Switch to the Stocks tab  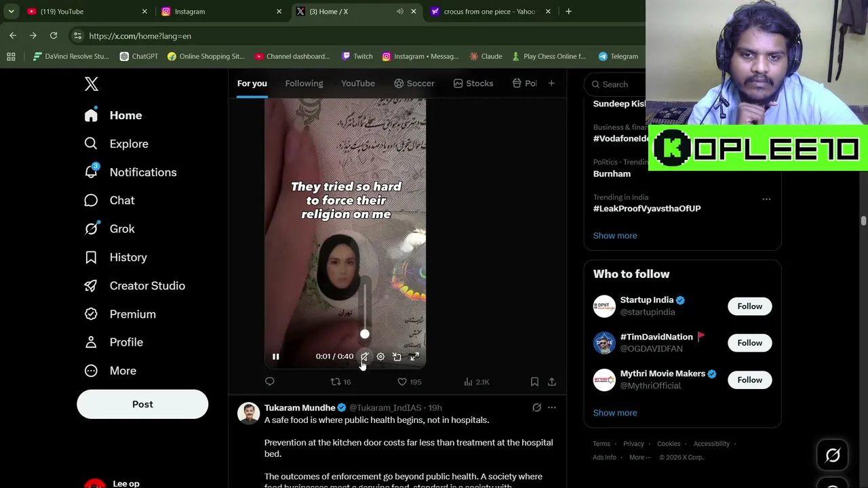(473, 83)
